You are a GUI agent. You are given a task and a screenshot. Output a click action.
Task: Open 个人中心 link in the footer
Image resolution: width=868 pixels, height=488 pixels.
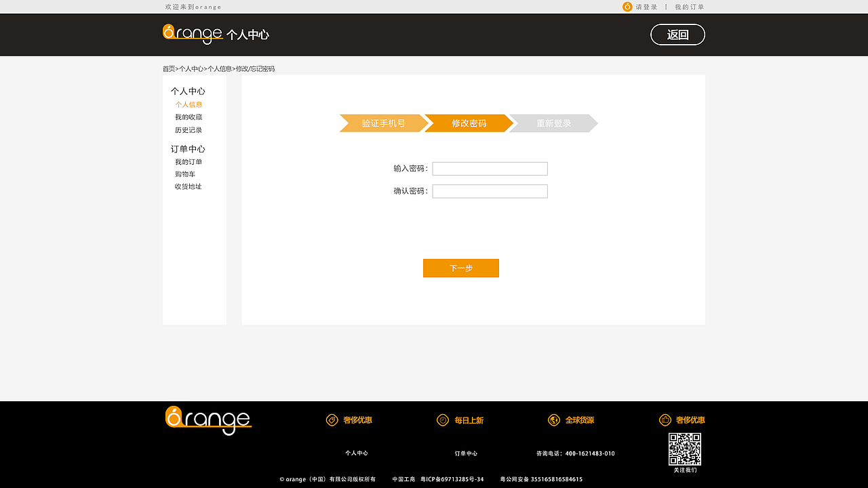(x=357, y=453)
